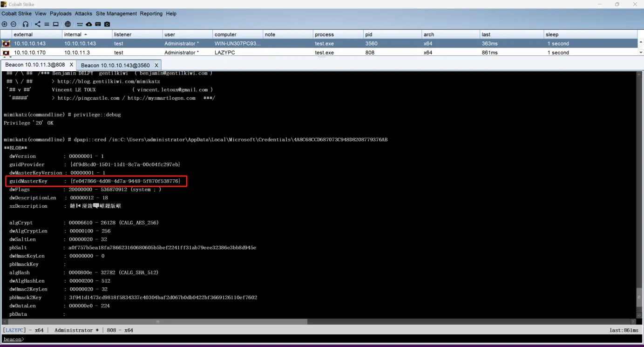The image size is (644, 347).
Task: Click the privilege::debug command line
Action: [x=62, y=115]
